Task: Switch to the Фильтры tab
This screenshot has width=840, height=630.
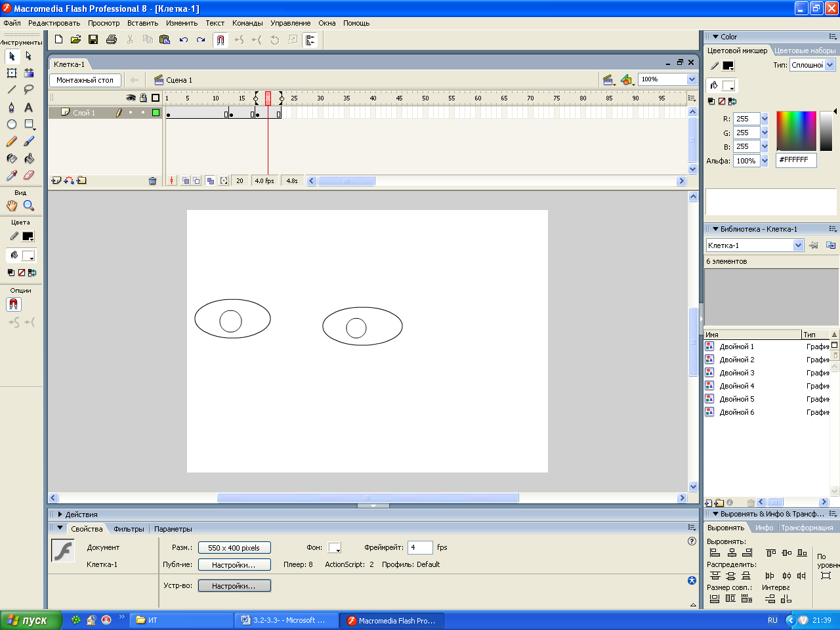Action: [x=129, y=529]
